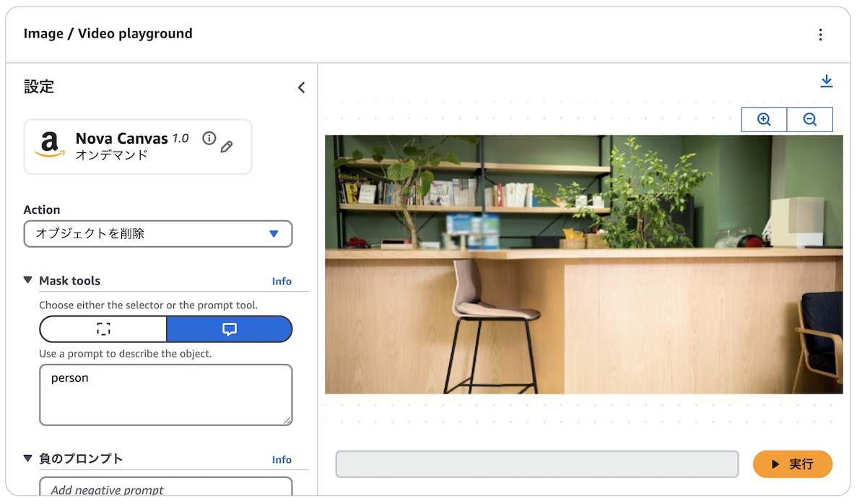Focus the Add negative prompt field
Viewport: 857px width, 504px height.
point(165,487)
